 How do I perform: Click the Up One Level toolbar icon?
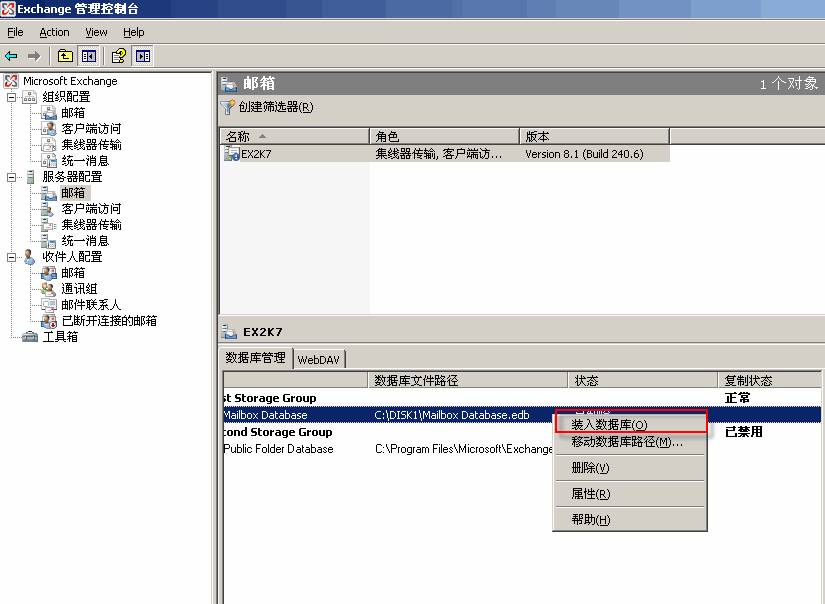[65, 56]
